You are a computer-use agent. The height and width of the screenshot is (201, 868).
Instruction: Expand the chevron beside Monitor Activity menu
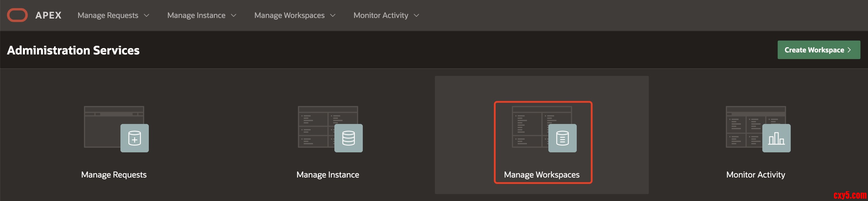(416, 15)
